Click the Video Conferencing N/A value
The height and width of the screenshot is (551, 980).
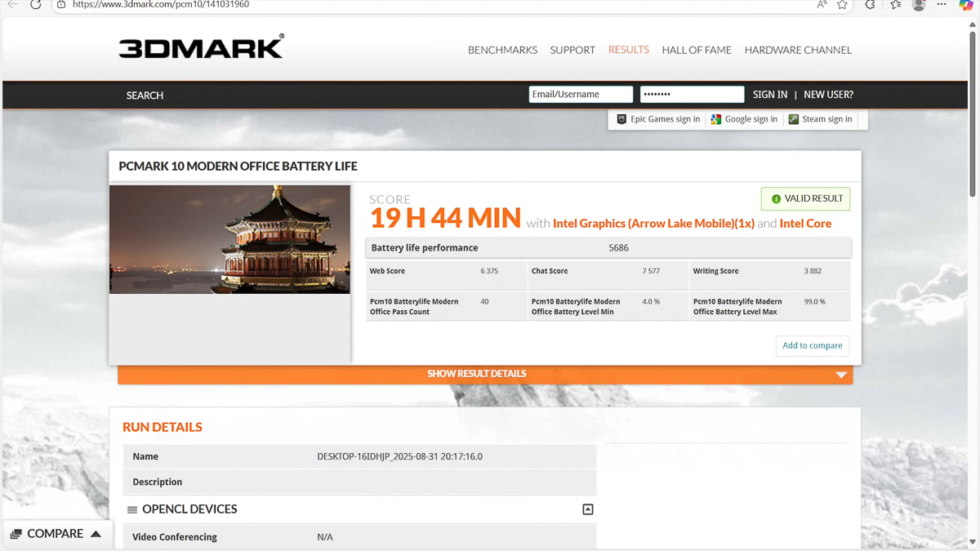click(325, 537)
